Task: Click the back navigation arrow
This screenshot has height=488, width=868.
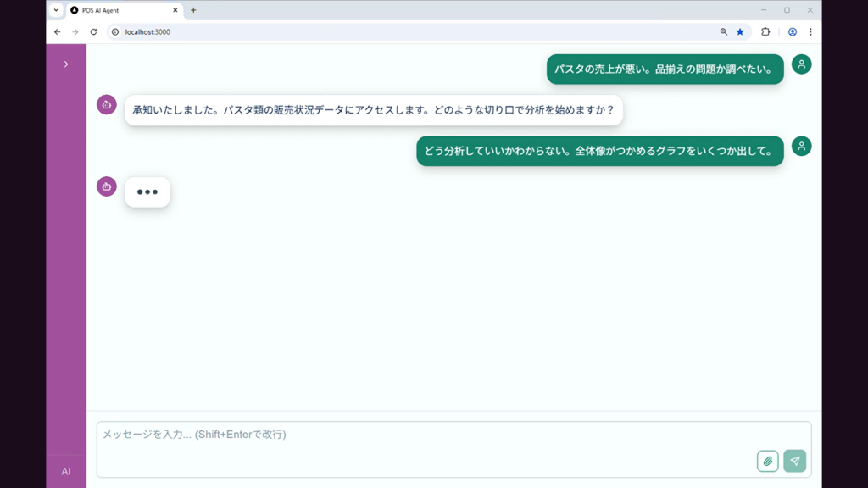Action: pyautogui.click(x=56, y=31)
